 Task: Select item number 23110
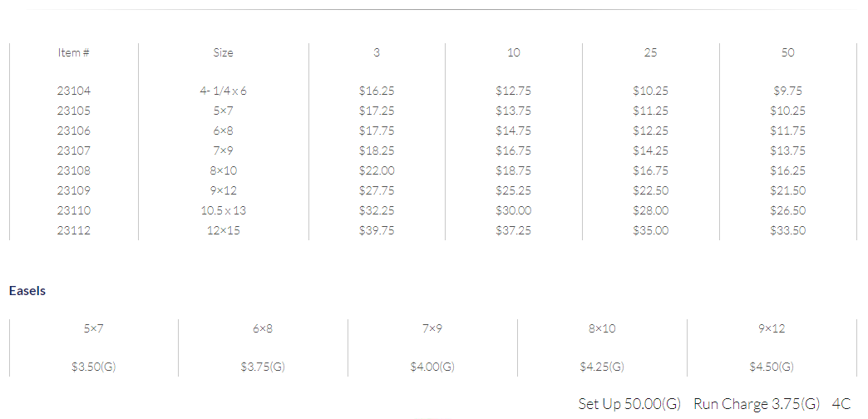(x=74, y=210)
